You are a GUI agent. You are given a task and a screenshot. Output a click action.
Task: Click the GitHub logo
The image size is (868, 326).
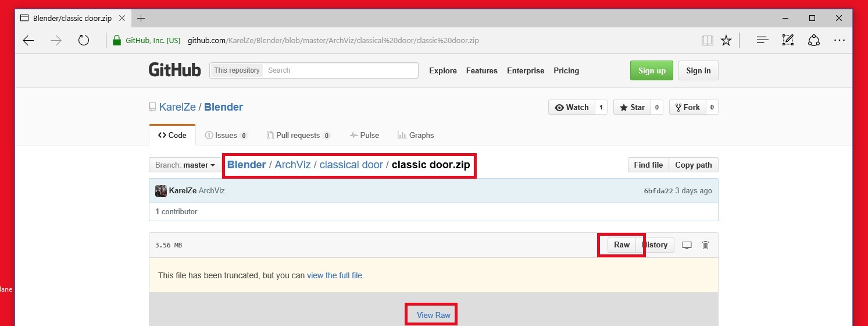(174, 70)
